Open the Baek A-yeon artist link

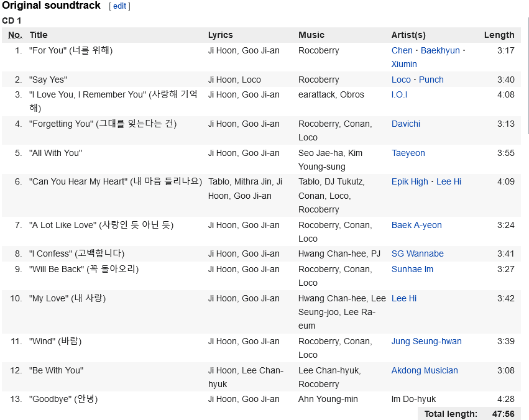pyautogui.click(x=416, y=225)
